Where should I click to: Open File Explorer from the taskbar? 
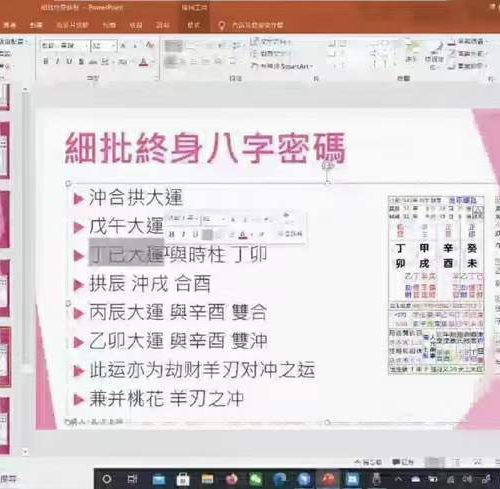207,479
